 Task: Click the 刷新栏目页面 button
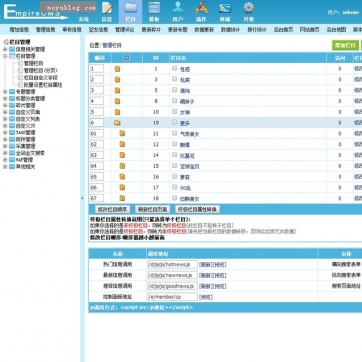coord(153,209)
